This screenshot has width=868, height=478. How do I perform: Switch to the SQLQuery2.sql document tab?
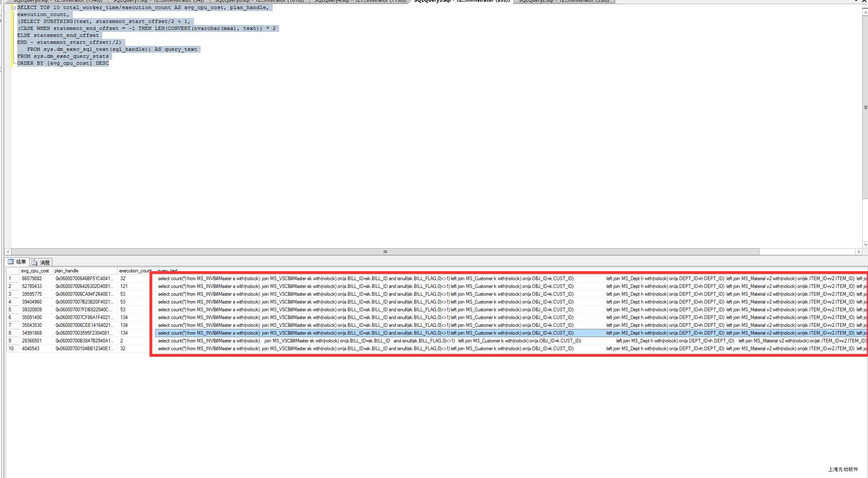click(563, 1)
